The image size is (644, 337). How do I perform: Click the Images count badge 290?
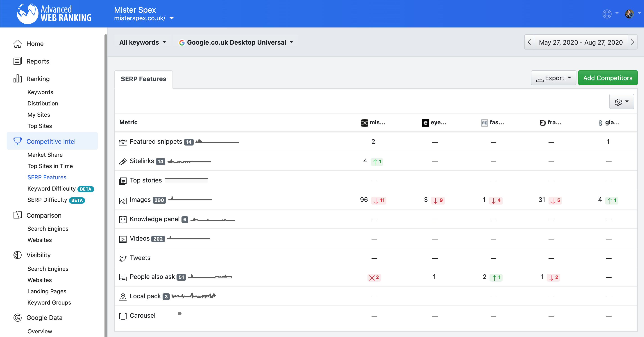[x=159, y=200]
